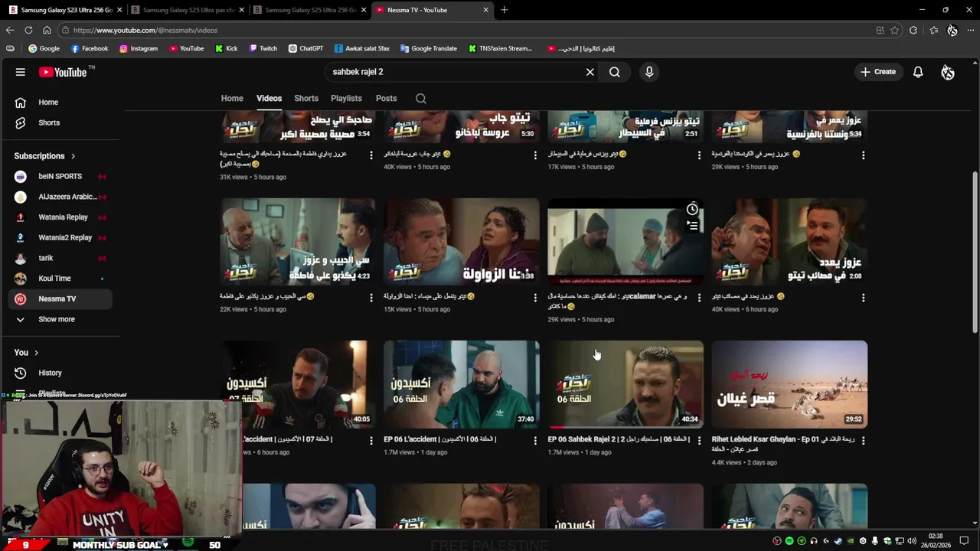Clear the search box with the X icon
Screen dimensions: 980x551
click(x=590, y=72)
